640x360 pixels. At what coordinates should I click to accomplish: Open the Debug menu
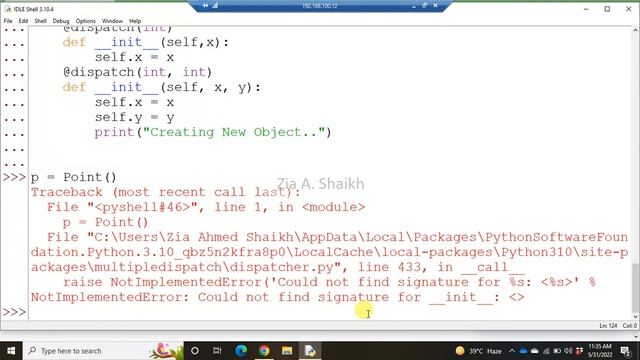click(x=61, y=21)
